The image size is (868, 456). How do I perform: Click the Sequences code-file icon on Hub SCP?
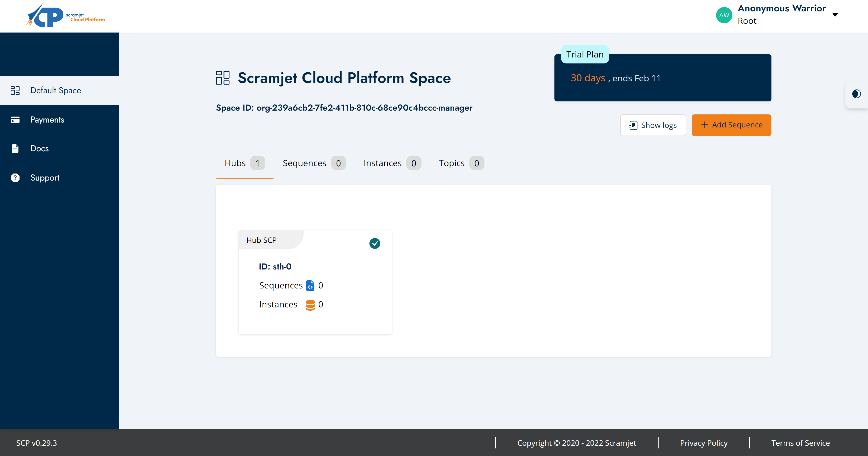(x=310, y=285)
